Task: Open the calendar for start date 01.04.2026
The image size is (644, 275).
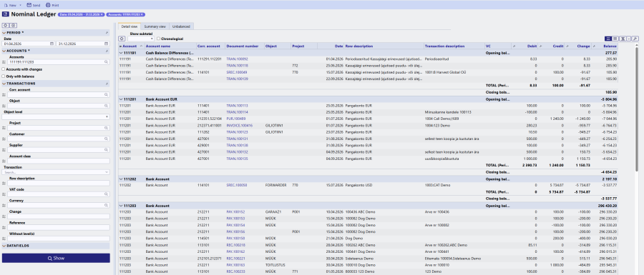Action: tap(52, 43)
